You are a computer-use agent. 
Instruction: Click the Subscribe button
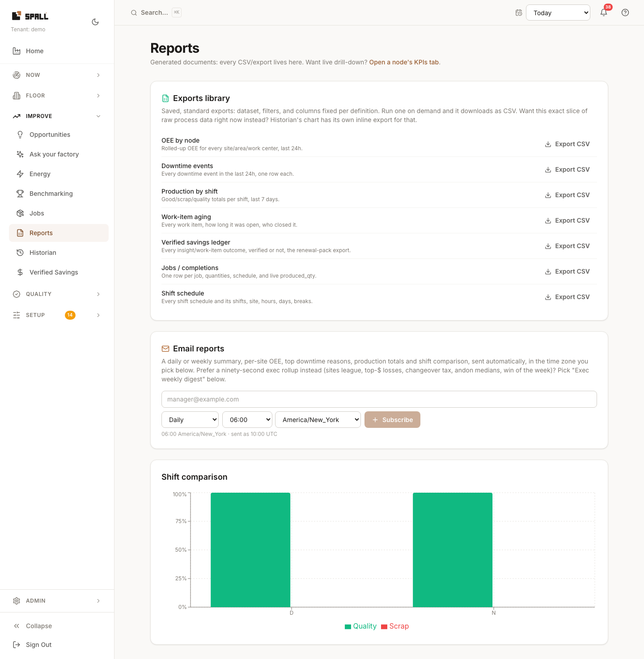(392, 420)
